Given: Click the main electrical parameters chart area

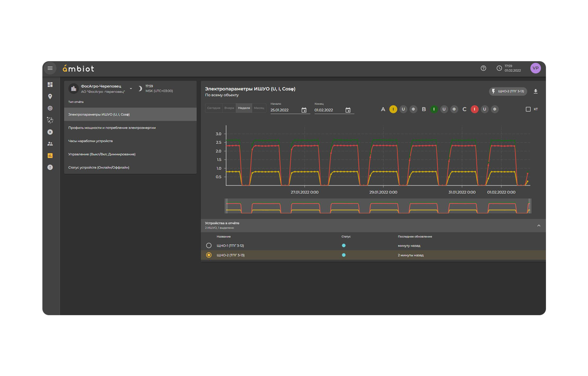Looking at the screenshot, I should click(x=378, y=156).
